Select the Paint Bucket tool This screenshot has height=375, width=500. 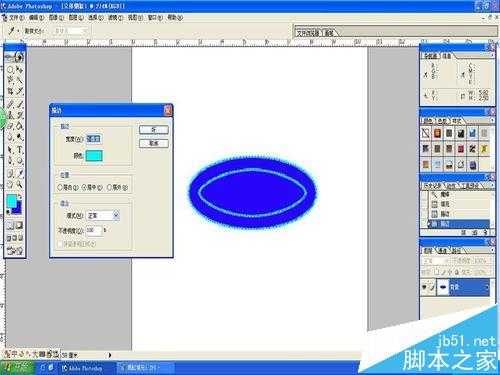click(x=19, y=126)
